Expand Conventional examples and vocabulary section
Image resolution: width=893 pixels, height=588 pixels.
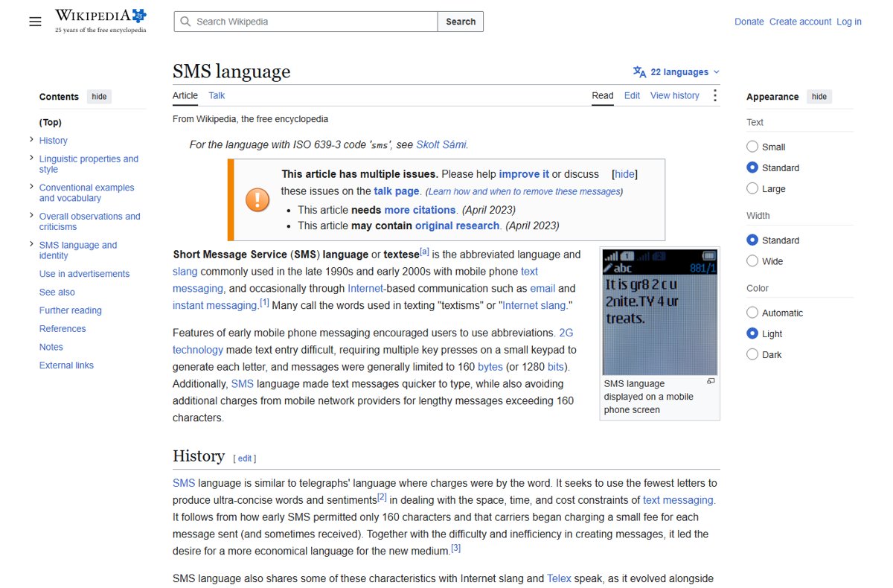[x=31, y=187]
